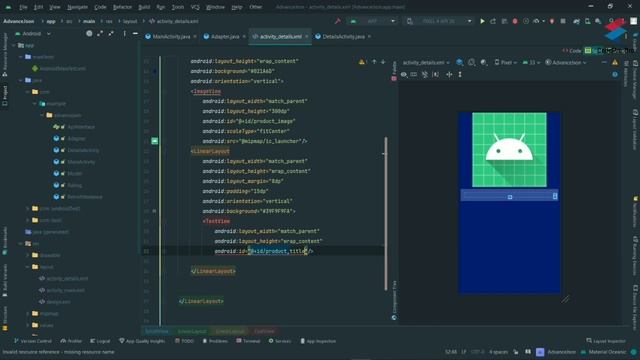This screenshot has height=360, width=640.
Task: Open the Android project view dropdown
Action: click(33, 33)
